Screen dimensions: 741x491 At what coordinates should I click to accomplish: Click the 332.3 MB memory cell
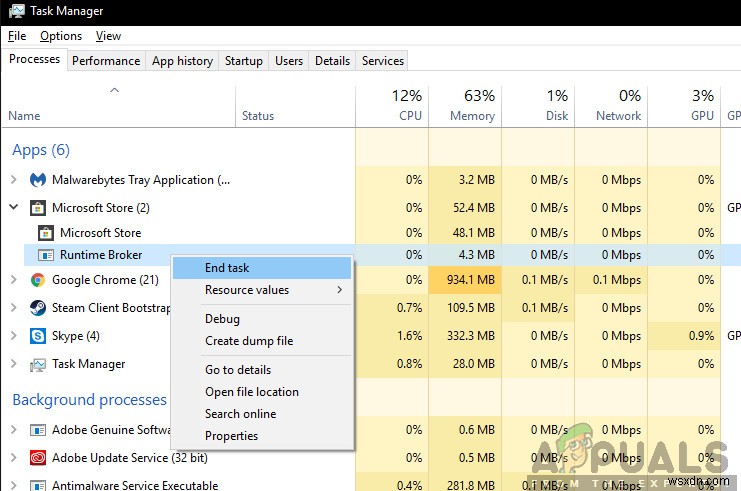point(465,336)
